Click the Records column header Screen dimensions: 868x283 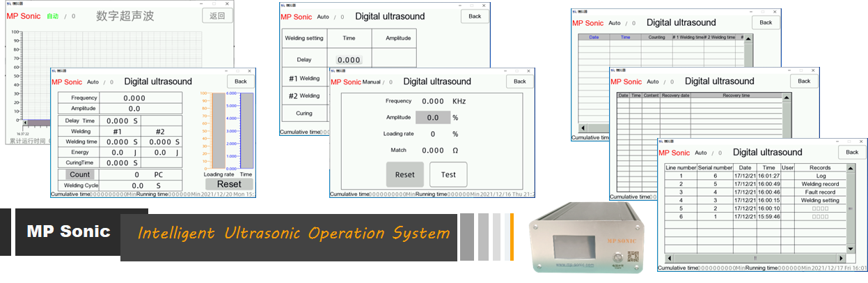[x=820, y=167]
